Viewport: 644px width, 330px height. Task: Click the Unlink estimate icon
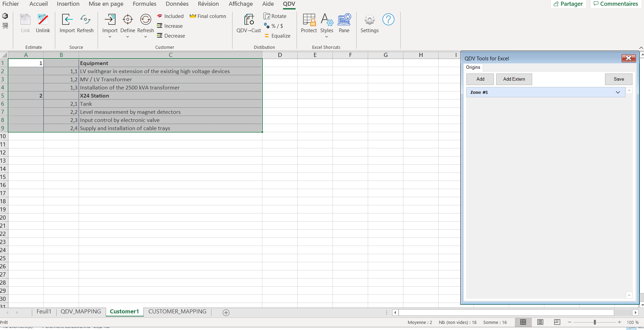[43, 20]
